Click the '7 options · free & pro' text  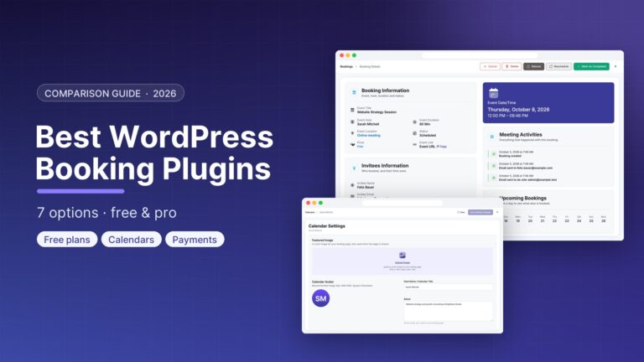tap(106, 213)
